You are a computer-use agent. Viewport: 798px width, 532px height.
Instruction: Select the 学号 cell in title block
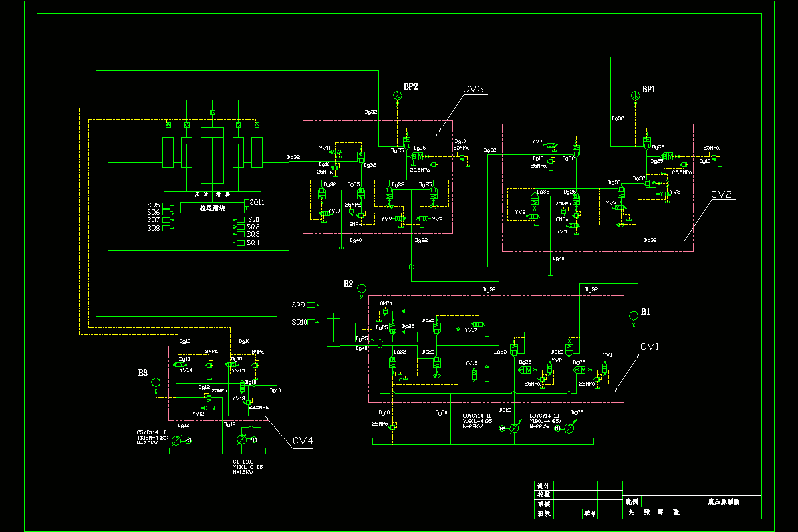tap(589, 513)
